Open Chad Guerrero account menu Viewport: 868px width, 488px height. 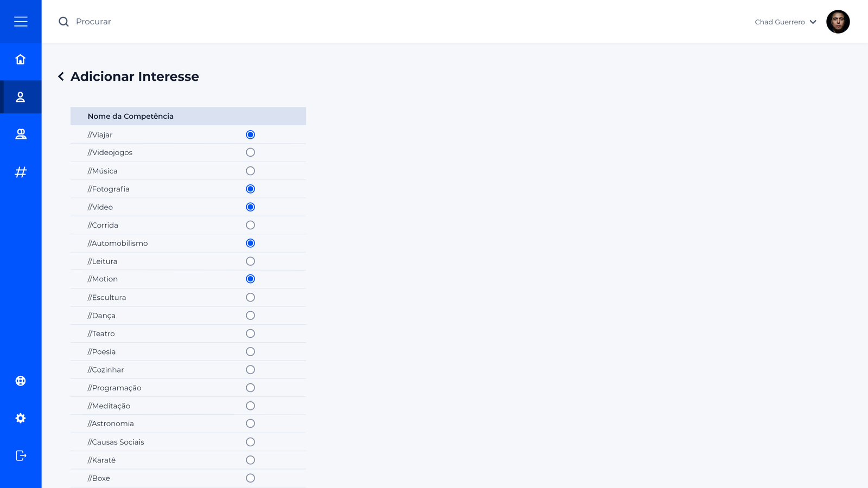tap(780, 22)
